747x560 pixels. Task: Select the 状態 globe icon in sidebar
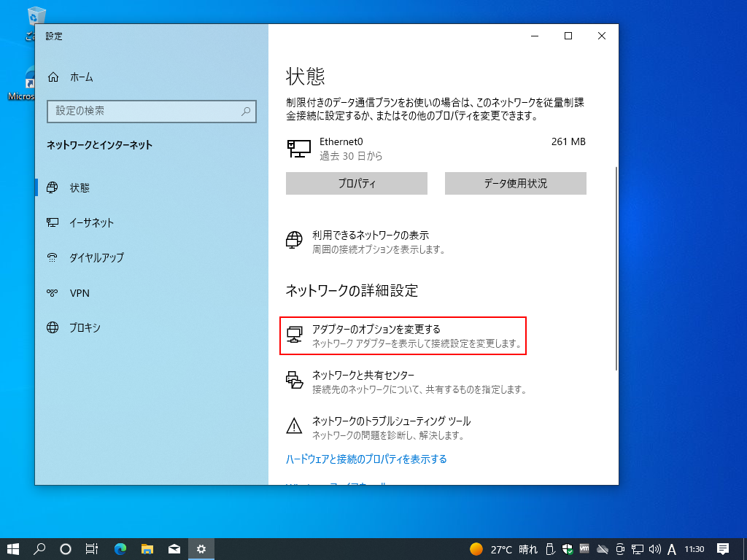click(x=53, y=187)
